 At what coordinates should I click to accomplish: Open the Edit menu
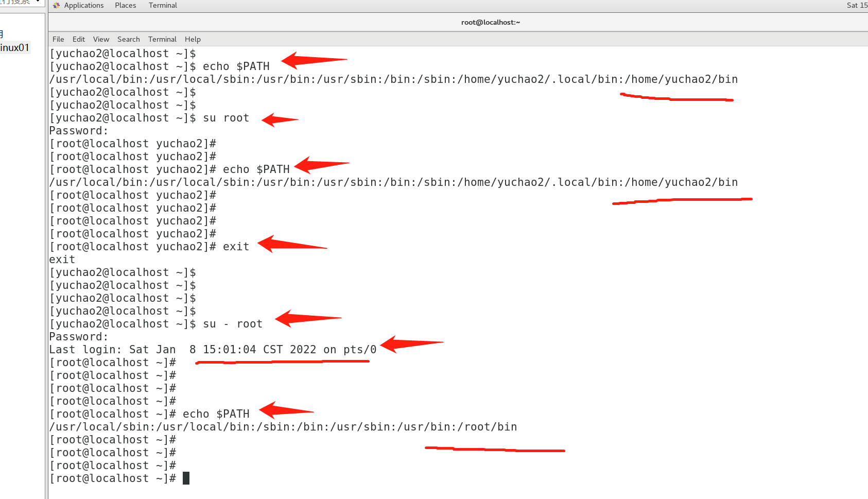(x=79, y=39)
